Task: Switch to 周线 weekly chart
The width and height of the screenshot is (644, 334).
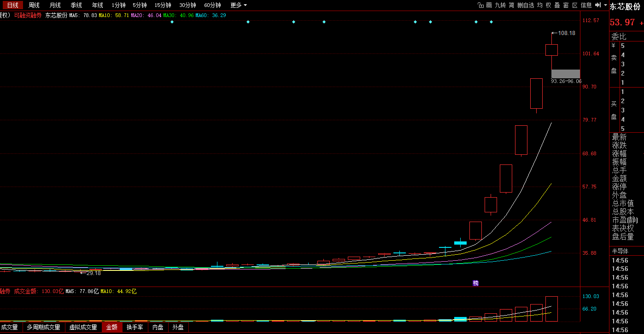Action: 34,5
